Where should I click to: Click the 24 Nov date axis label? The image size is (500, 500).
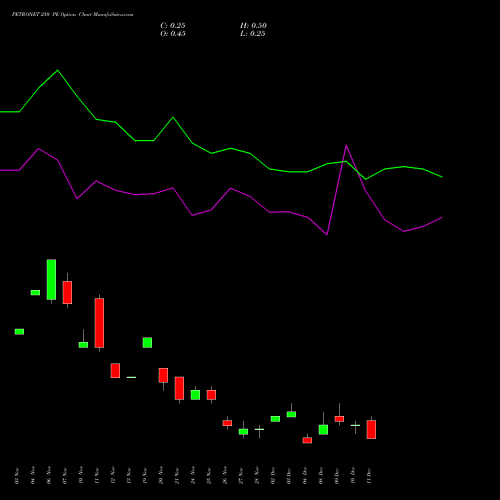coord(193,476)
